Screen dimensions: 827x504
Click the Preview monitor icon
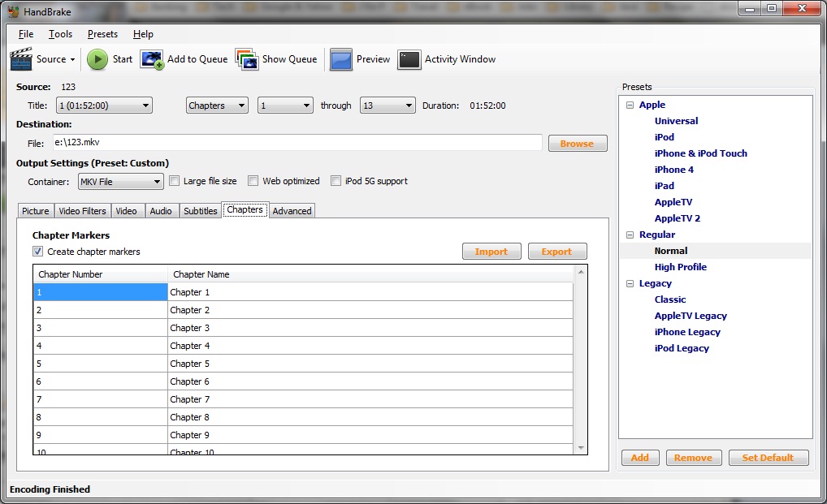coord(341,59)
